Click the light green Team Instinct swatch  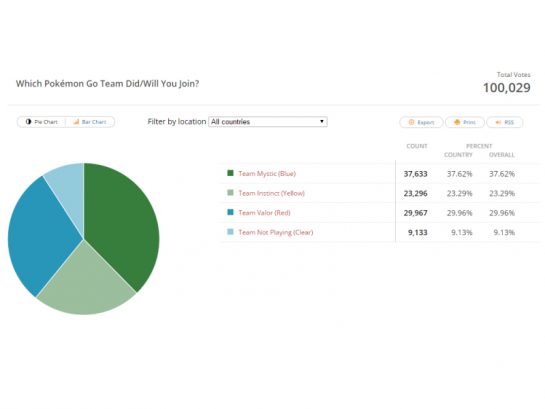click(230, 193)
